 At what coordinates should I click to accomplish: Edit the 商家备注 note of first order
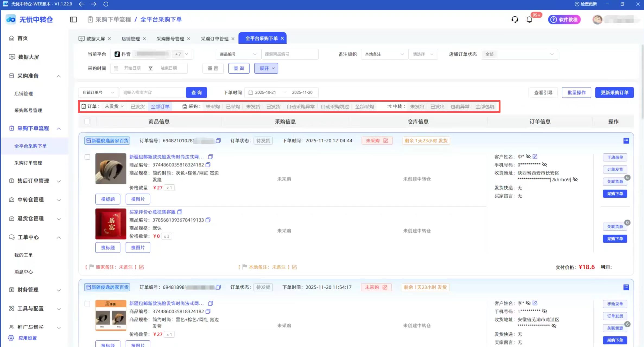point(141,267)
